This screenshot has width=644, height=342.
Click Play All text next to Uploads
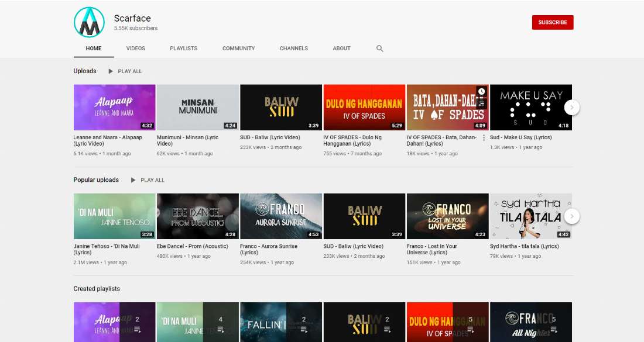[130, 71]
